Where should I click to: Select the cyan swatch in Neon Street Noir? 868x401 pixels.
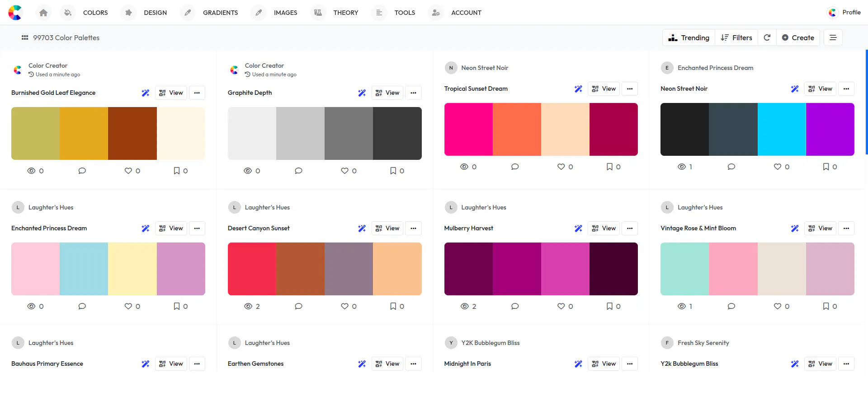[782, 130]
